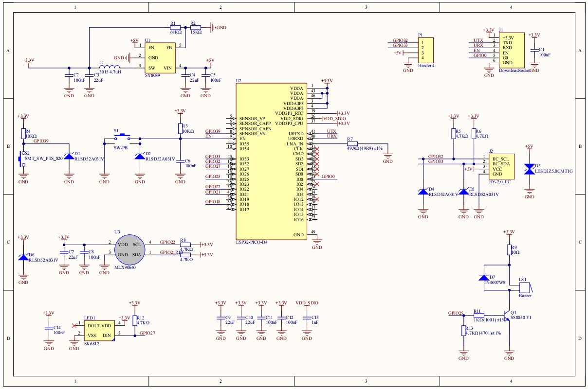
Task: Click the SY8089 regulator U1 symbol
Action: pos(159,58)
